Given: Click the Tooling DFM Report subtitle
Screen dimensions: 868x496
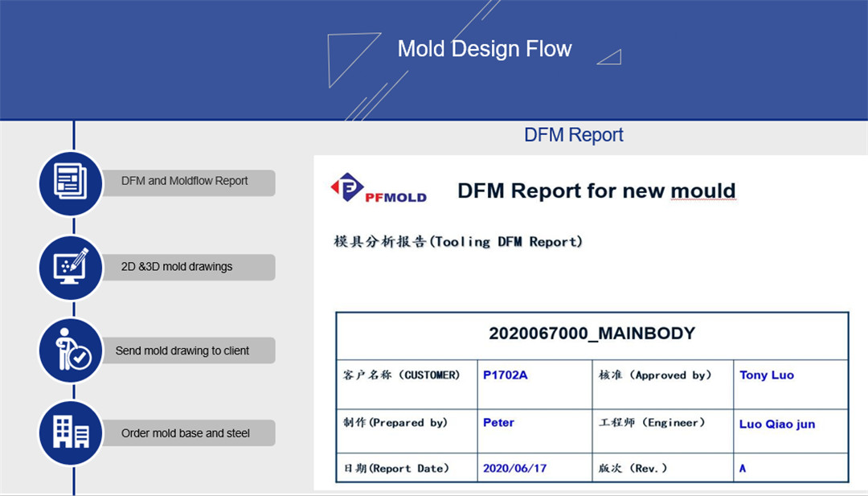Looking at the screenshot, I should tap(458, 242).
